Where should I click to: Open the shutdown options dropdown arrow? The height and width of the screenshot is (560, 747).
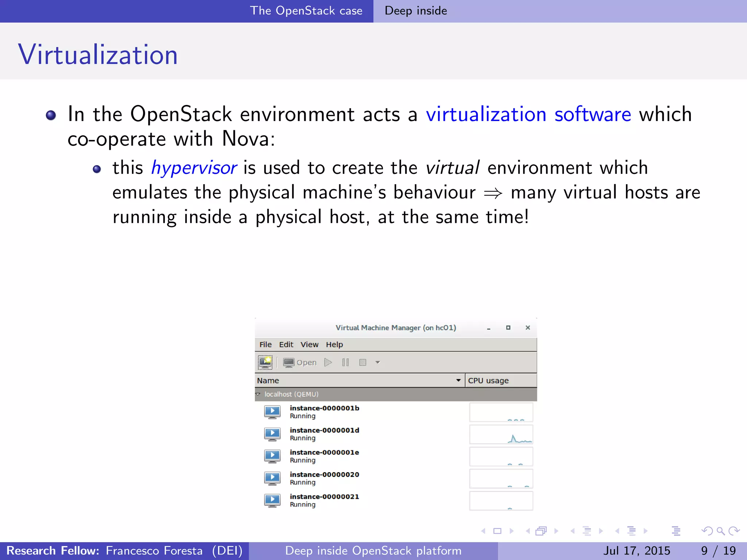pyautogui.click(x=378, y=362)
